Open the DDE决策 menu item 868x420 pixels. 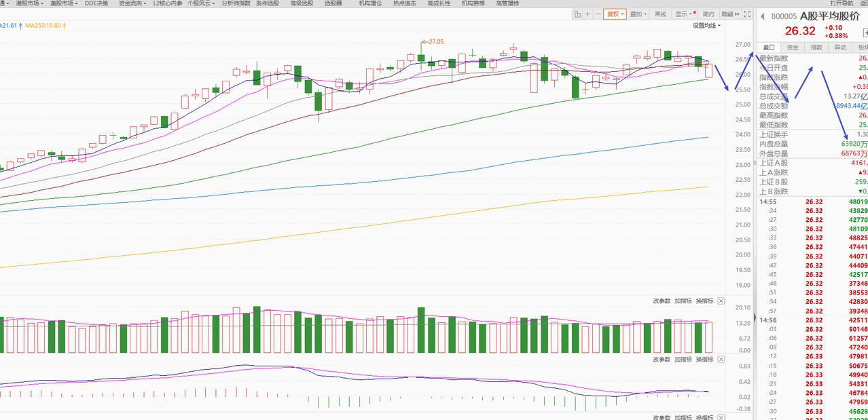point(96,3)
